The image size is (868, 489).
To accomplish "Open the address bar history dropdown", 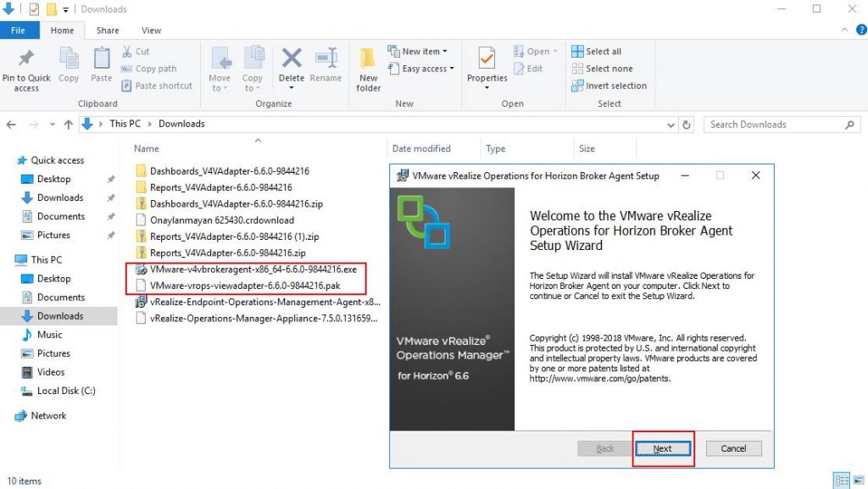I will pyautogui.click(x=671, y=125).
